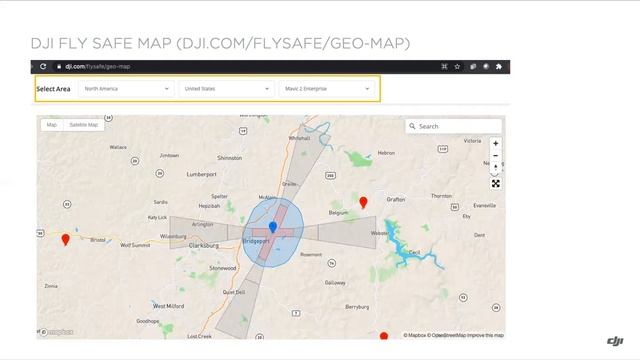Click the Quiet Dell label
Viewport: 640px width, 360px height.
click(234, 292)
